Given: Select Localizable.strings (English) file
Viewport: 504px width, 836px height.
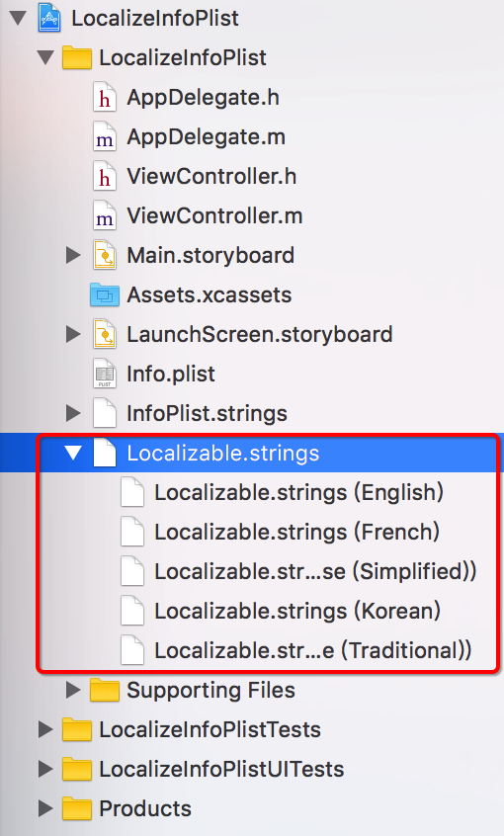Looking at the screenshot, I should [282, 493].
